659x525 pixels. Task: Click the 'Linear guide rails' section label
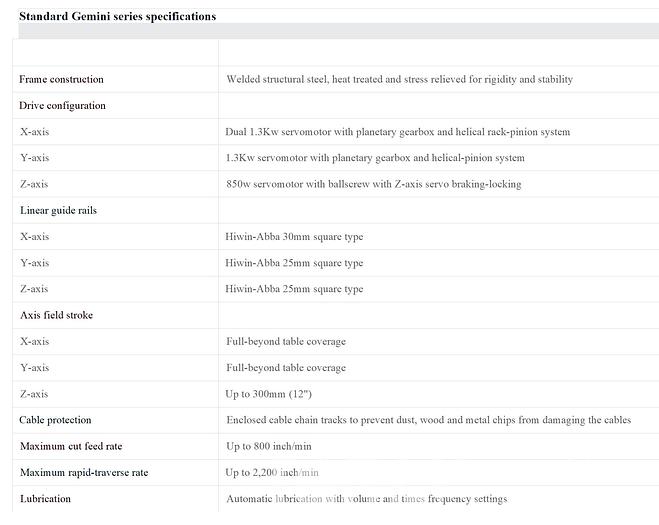tap(58, 211)
